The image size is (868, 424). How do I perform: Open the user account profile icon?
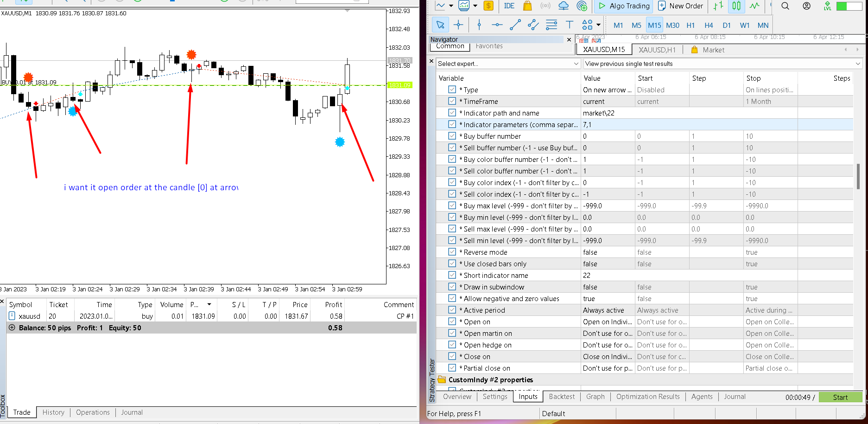pos(807,6)
